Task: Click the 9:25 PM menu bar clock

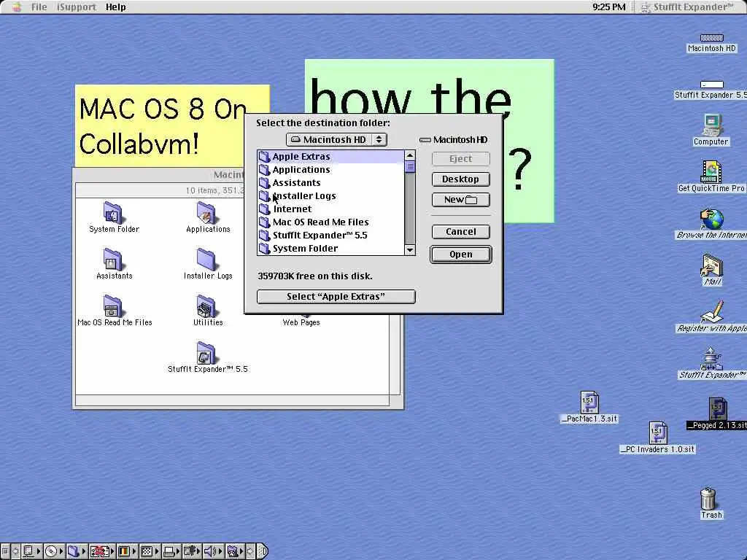Action: coord(609,7)
